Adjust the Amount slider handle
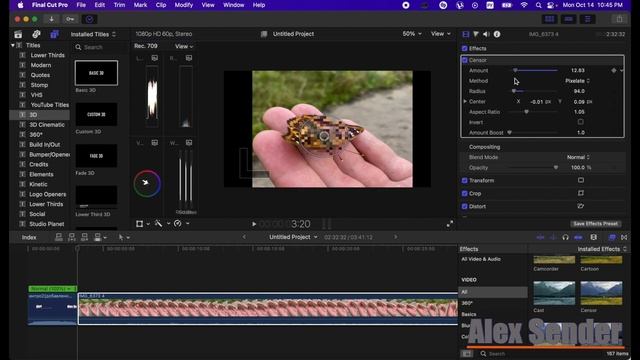The width and height of the screenshot is (640, 360). (x=515, y=70)
